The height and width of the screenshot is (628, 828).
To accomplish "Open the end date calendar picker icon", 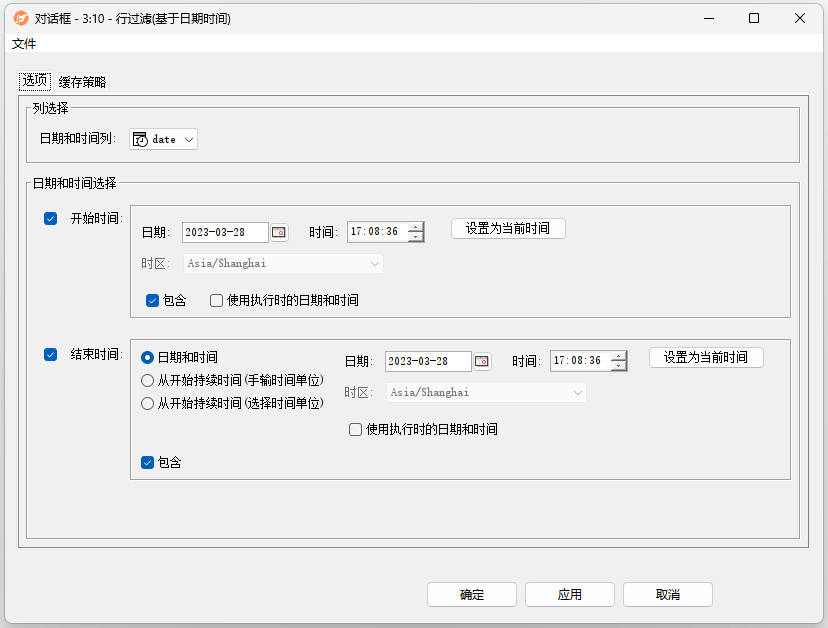I will [x=482, y=361].
